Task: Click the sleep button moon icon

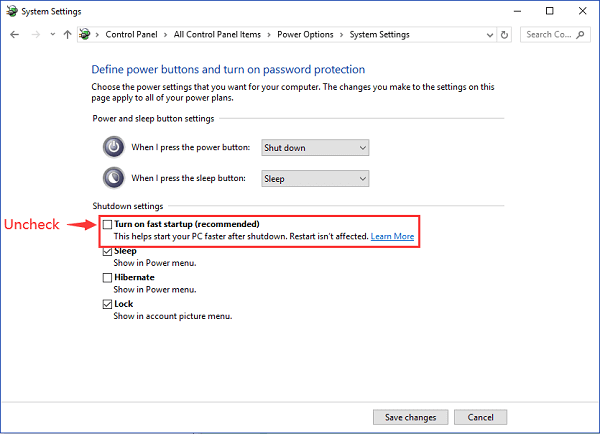Action: [114, 178]
